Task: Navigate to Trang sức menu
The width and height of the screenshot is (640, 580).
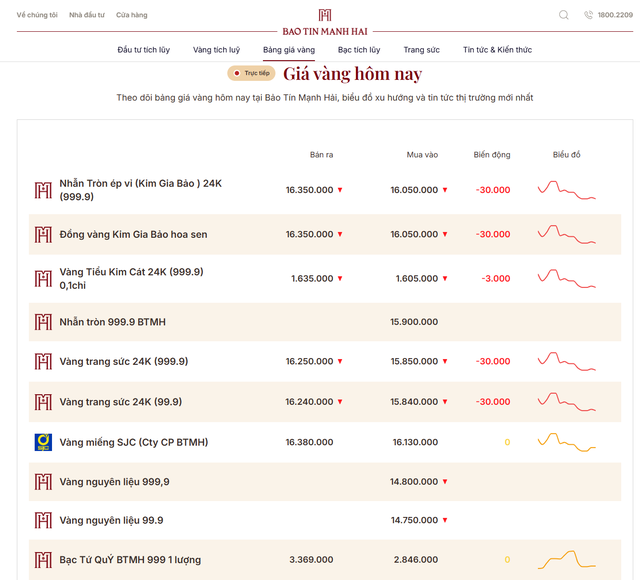Action: 422,50
